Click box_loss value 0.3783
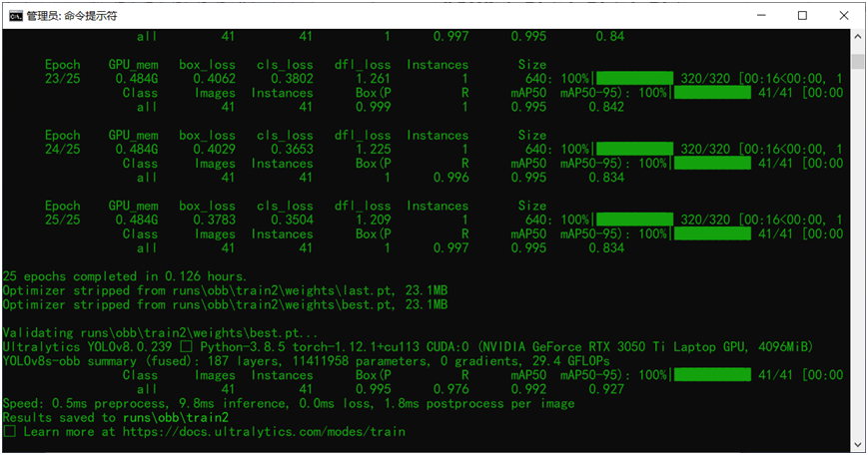Viewport: 868px width, 455px height. (214, 220)
